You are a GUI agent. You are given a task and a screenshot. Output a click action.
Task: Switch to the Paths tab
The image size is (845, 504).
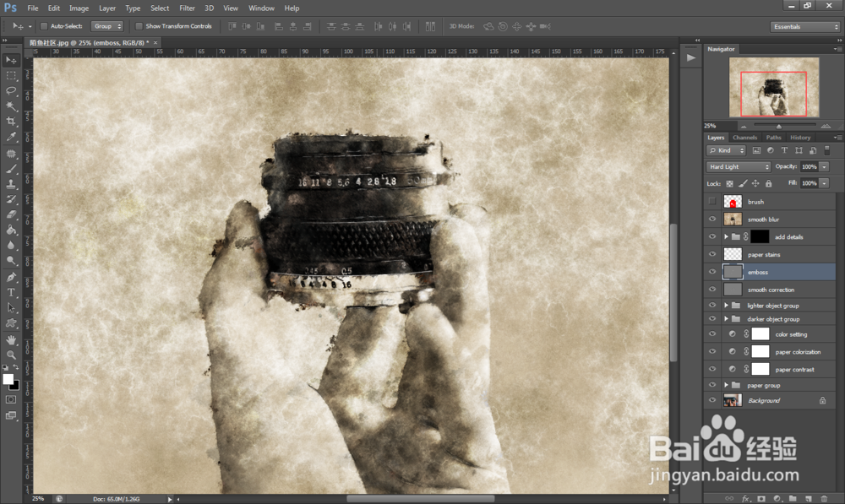(773, 138)
